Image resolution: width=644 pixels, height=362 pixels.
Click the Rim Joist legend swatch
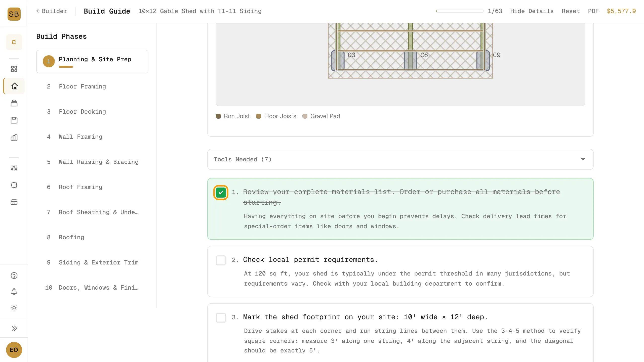pos(218,116)
